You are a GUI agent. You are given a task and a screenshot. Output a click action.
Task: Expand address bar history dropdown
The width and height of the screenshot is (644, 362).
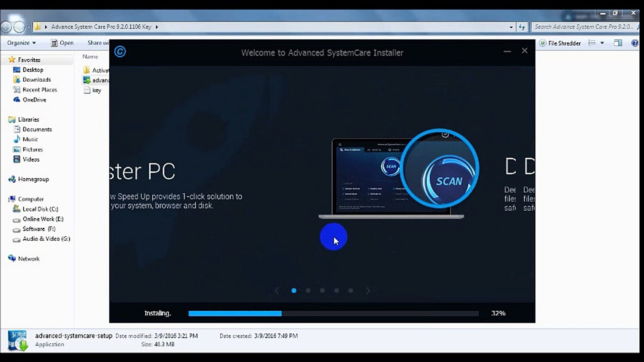[511, 27]
